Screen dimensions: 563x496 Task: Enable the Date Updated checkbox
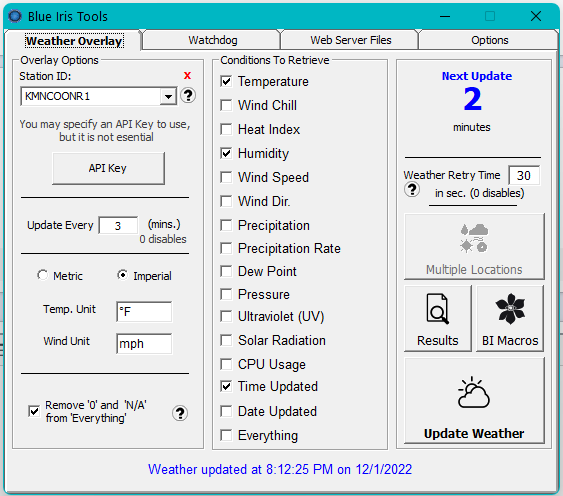[x=226, y=411]
